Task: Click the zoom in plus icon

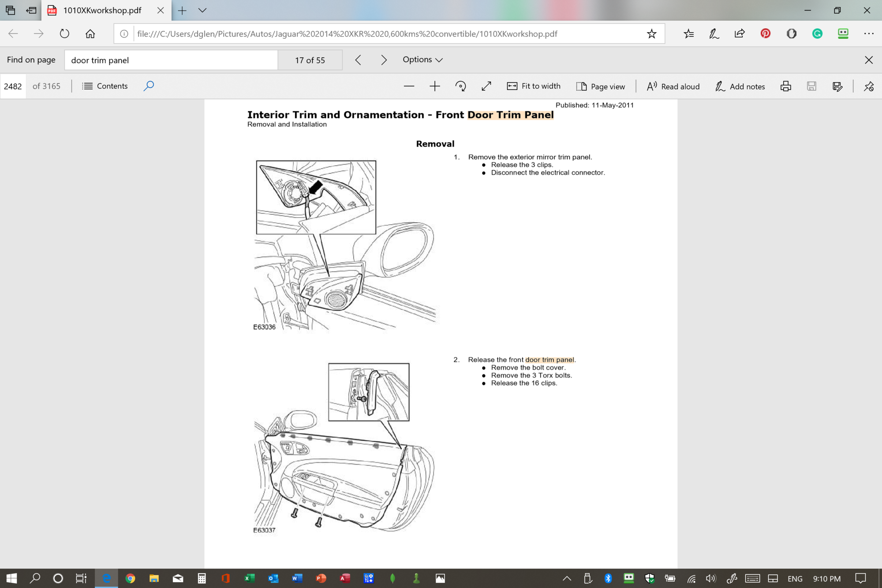Action: coord(434,86)
